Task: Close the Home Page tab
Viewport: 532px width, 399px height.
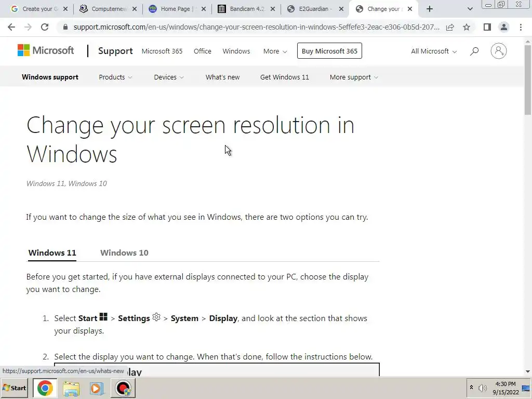Action: tap(204, 9)
